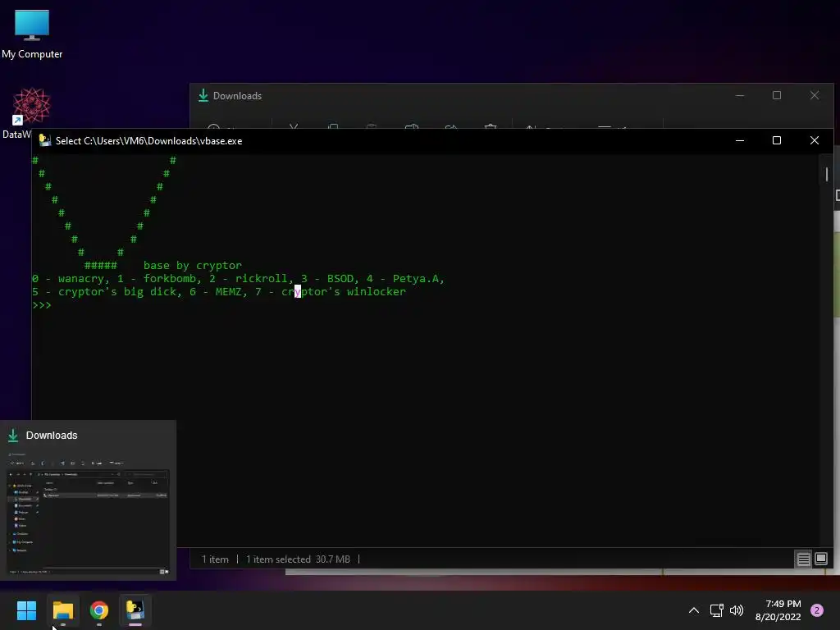Maximize the Downloads explorer window

coord(777,95)
